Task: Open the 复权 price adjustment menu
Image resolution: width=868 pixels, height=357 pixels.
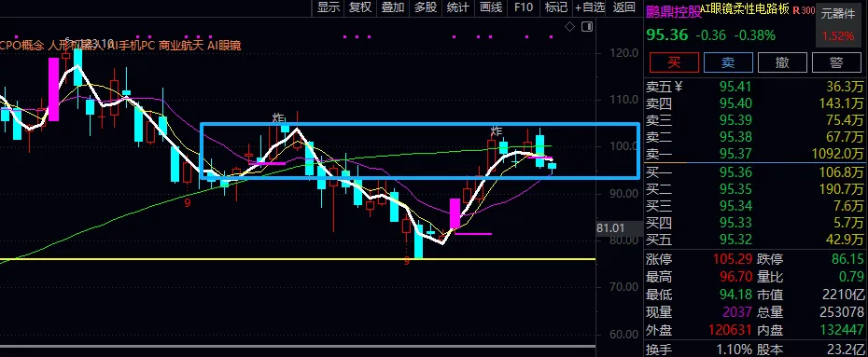Action: click(x=360, y=7)
